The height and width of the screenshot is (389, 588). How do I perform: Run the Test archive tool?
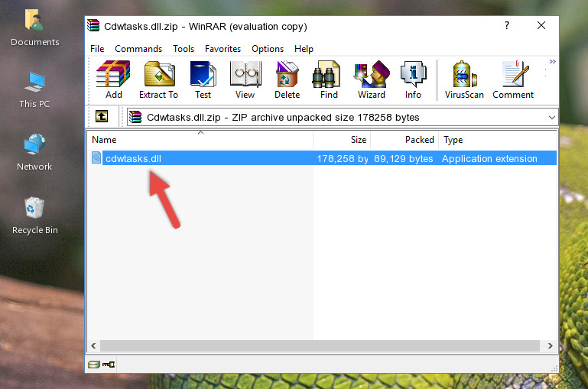[203, 79]
